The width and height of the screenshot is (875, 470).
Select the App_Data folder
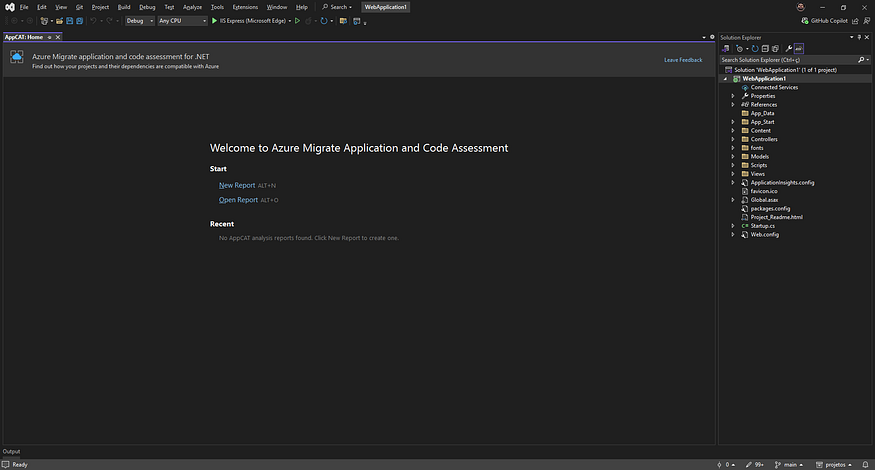pos(762,113)
